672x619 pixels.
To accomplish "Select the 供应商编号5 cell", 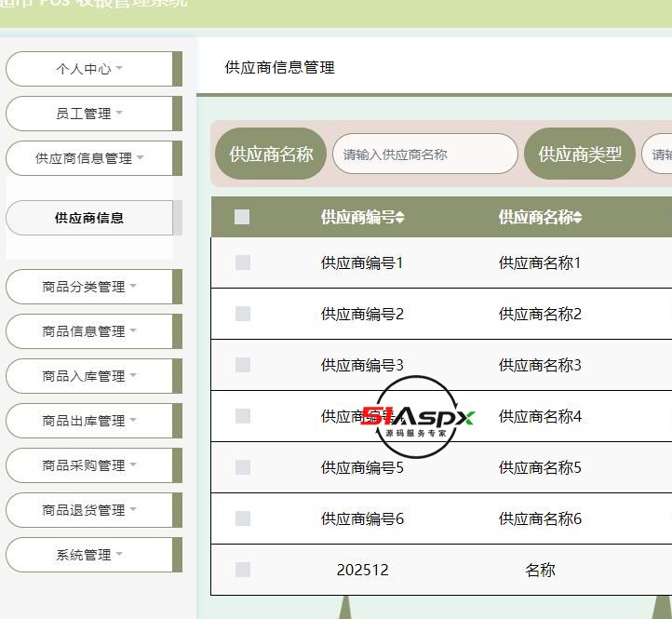I will click(x=362, y=467).
